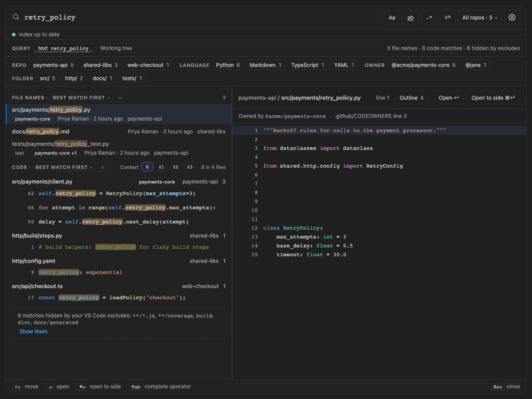Viewport: 532px width, 399px height.
Task: Open Outline 4 in preview
Action: 411,98
